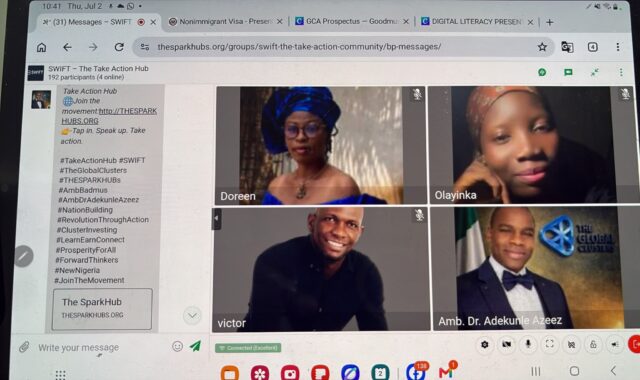Viewport: 640px width, 380px height.
Task: Bookmark this page with the star
Action: click(542, 47)
